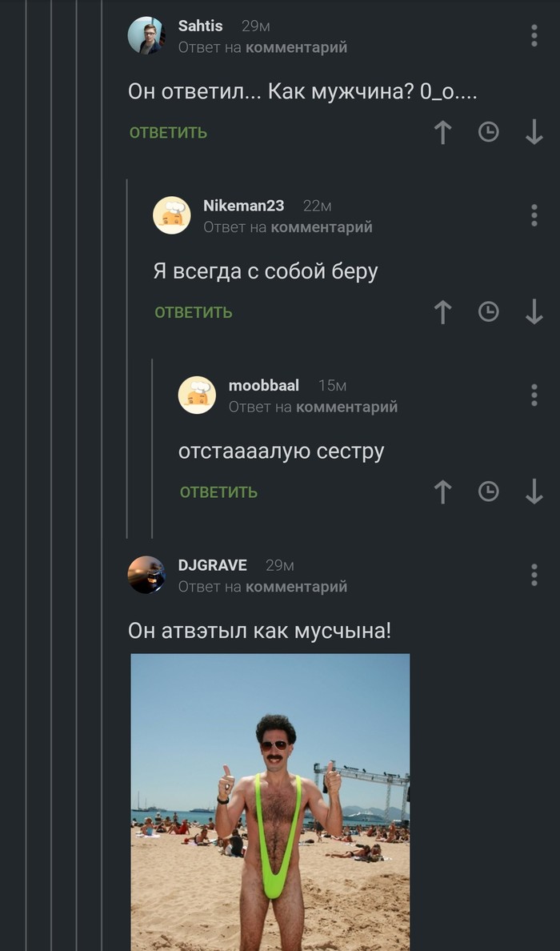Downvote Nikeman23's comment

click(x=534, y=311)
